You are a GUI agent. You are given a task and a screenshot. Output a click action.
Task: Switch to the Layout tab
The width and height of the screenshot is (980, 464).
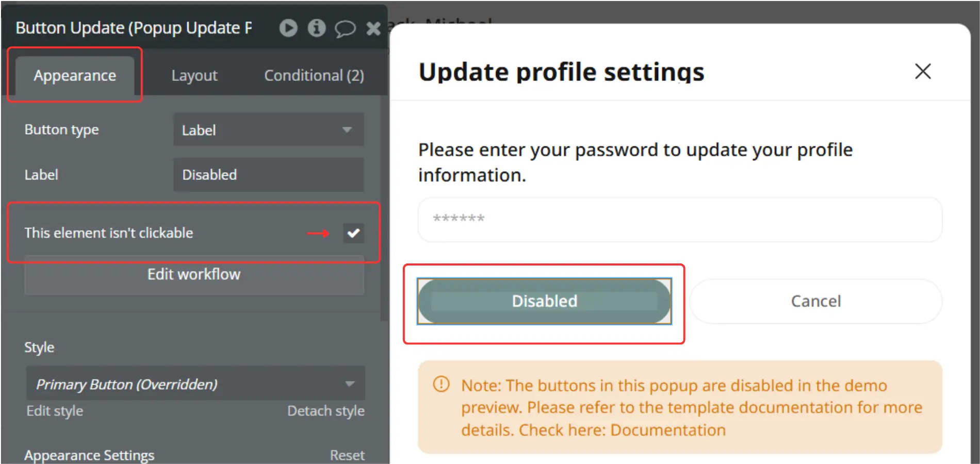194,76
